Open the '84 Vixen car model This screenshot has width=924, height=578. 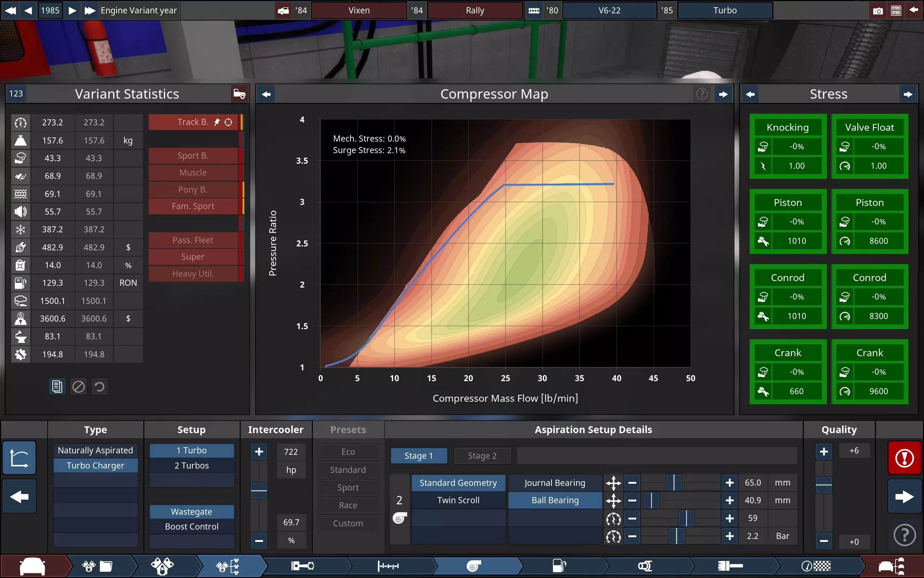[x=359, y=11]
